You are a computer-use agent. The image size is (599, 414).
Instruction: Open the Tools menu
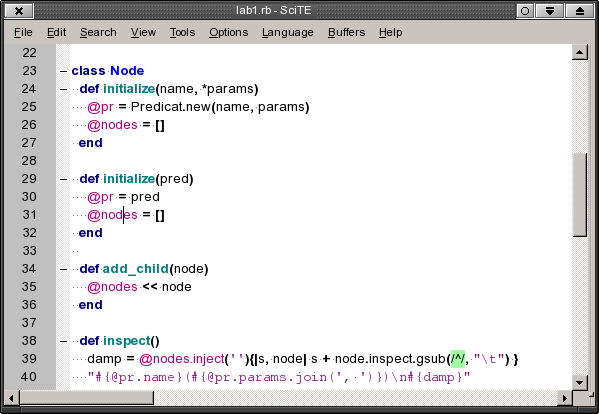coord(182,32)
